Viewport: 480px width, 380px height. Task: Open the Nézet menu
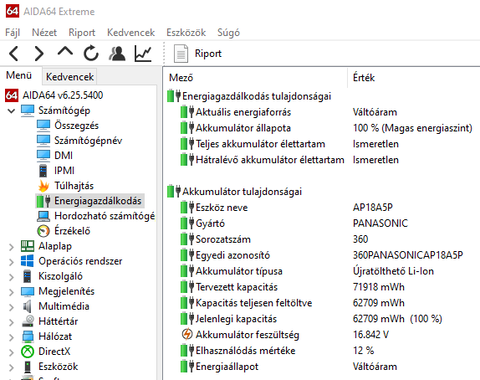[44, 32]
